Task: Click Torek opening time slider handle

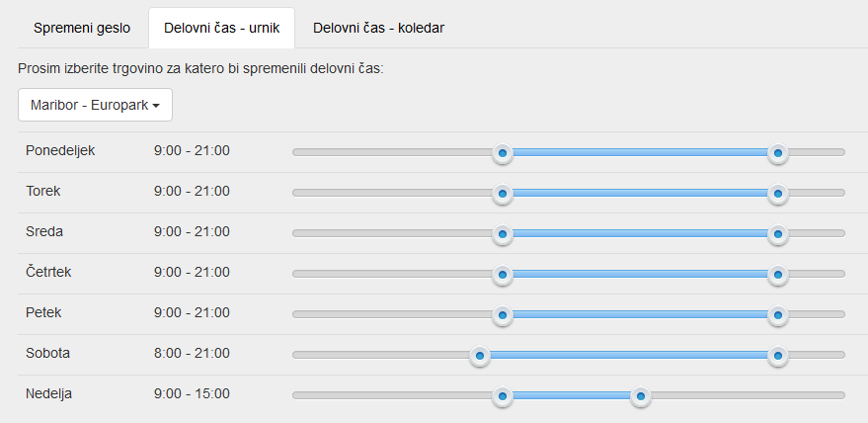Action: [503, 194]
